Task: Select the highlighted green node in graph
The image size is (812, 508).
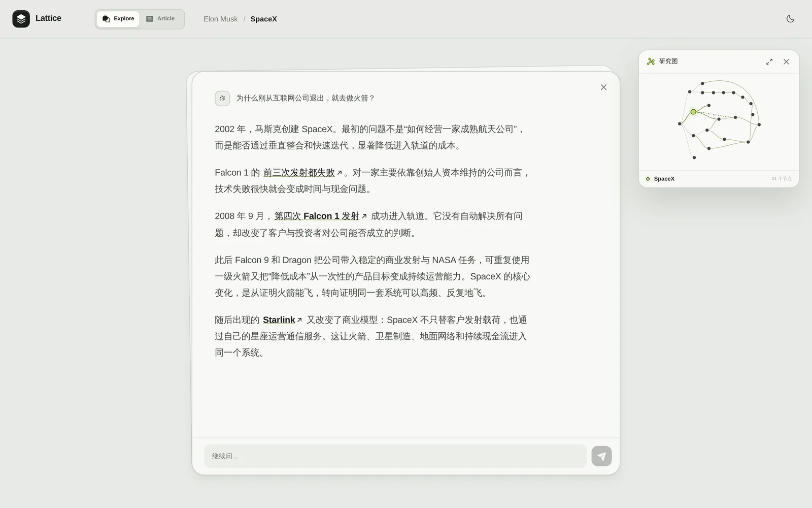Action: pos(693,112)
